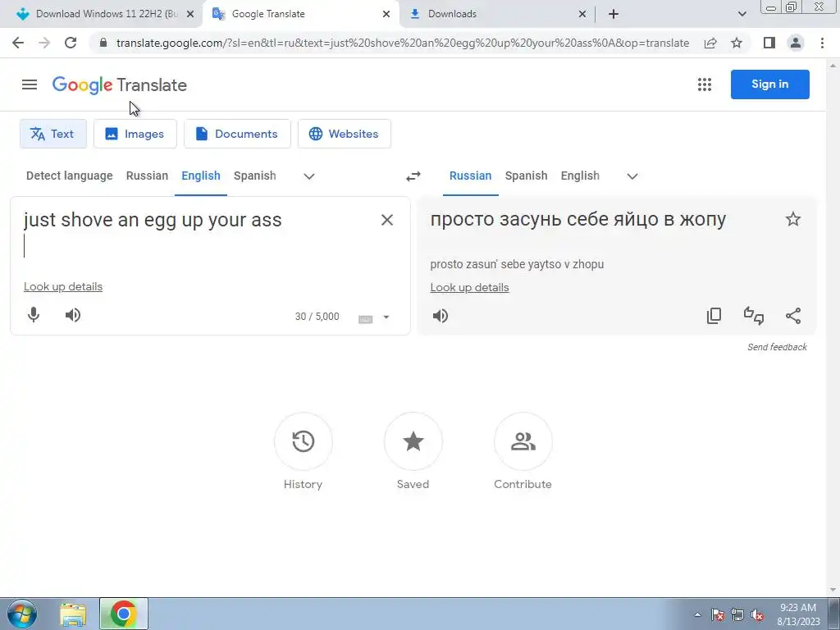Open the Google Translate main menu hamburger
The image size is (840, 630).
30,84
